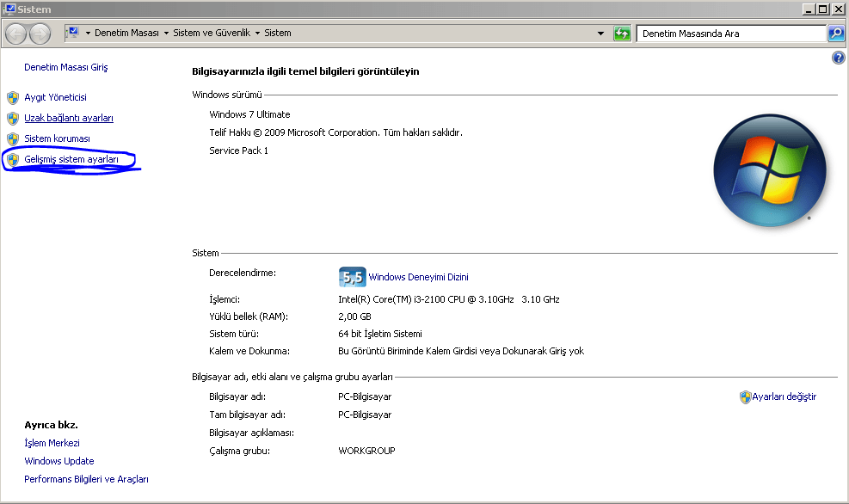Open address bar history dropdown arrow
Screen dimensions: 849x504
click(600, 33)
